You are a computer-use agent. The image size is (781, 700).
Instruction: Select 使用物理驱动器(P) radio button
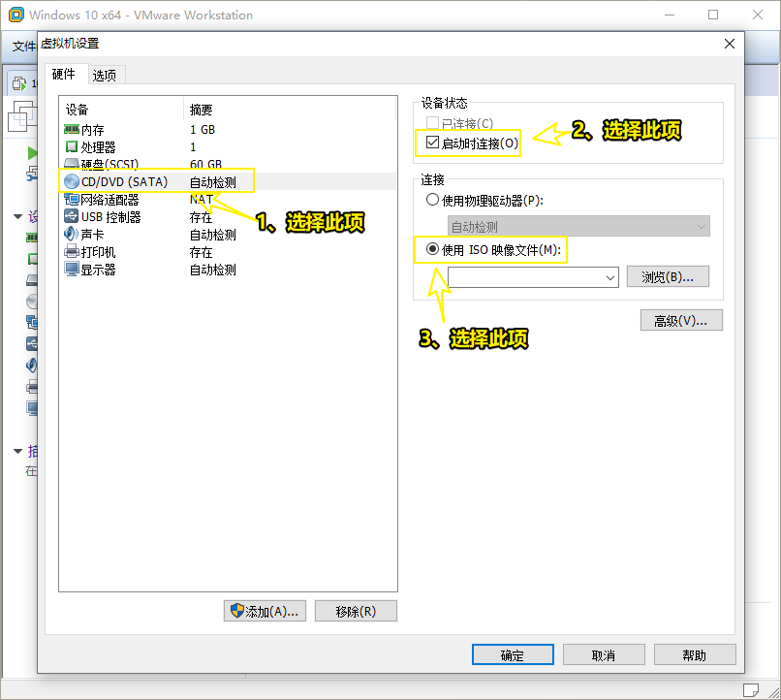432,201
